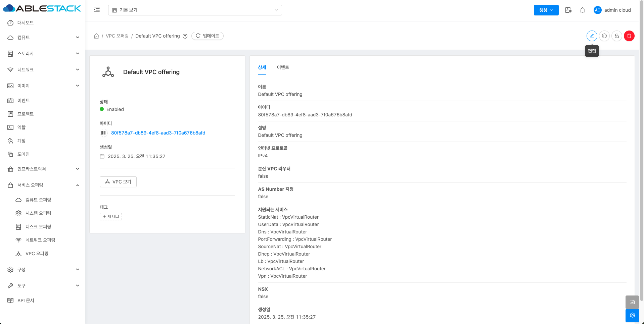Collapse the sidebar with menu fold icon

pos(97,10)
